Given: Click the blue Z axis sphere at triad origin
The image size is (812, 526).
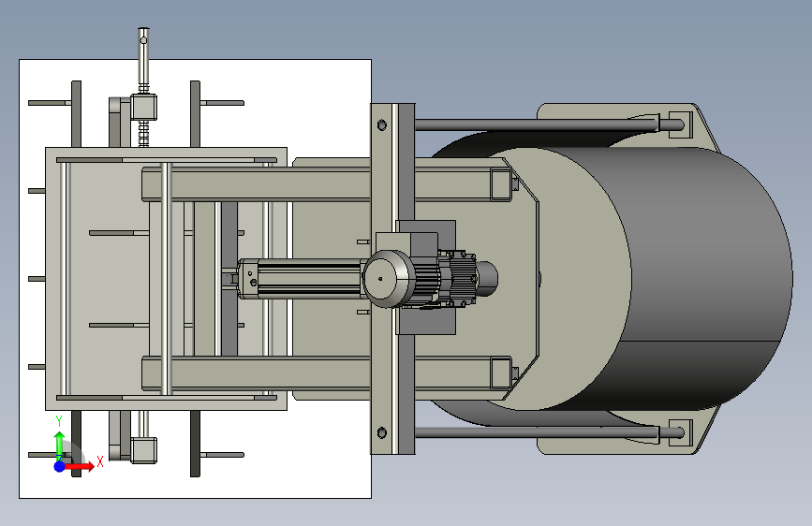Looking at the screenshot, I should pyautogui.click(x=60, y=466).
